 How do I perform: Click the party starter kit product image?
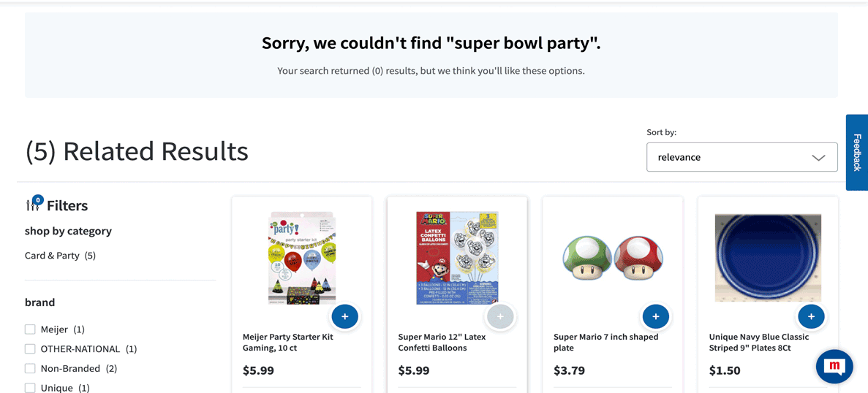301,257
